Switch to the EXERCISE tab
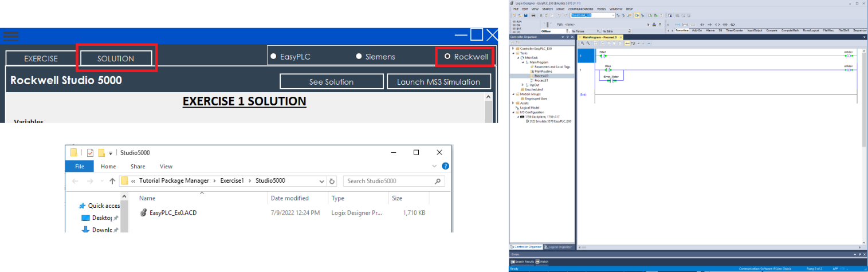 pos(41,58)
